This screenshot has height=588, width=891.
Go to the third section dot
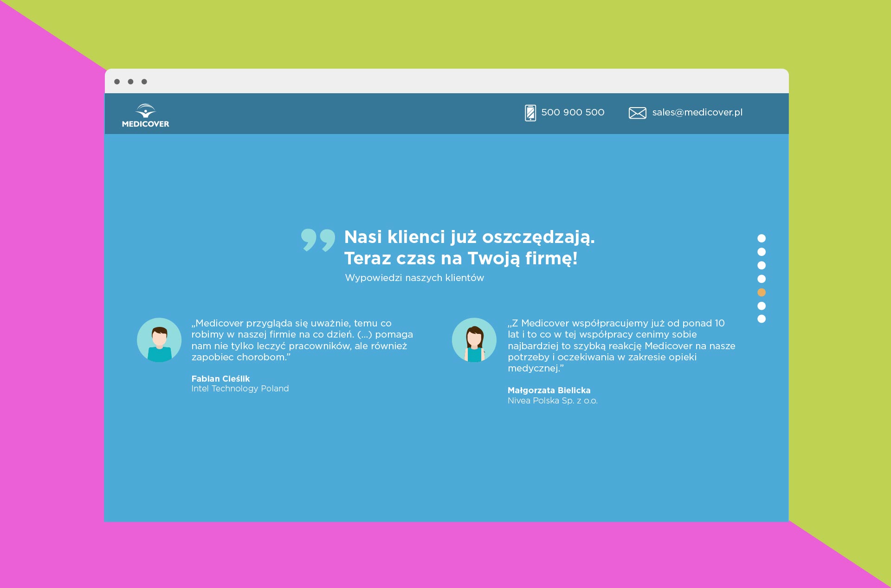coord(762,265)
